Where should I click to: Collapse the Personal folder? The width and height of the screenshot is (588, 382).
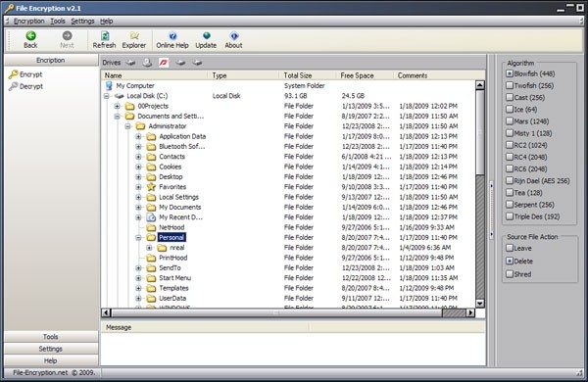(139, 237)
